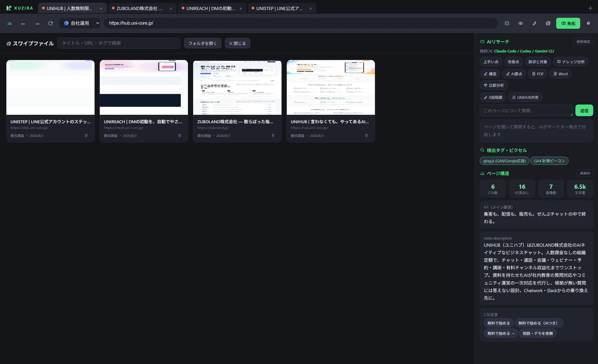Click the KUZIRA logo icon
This screenshot has width=598, height=364.
9,8
